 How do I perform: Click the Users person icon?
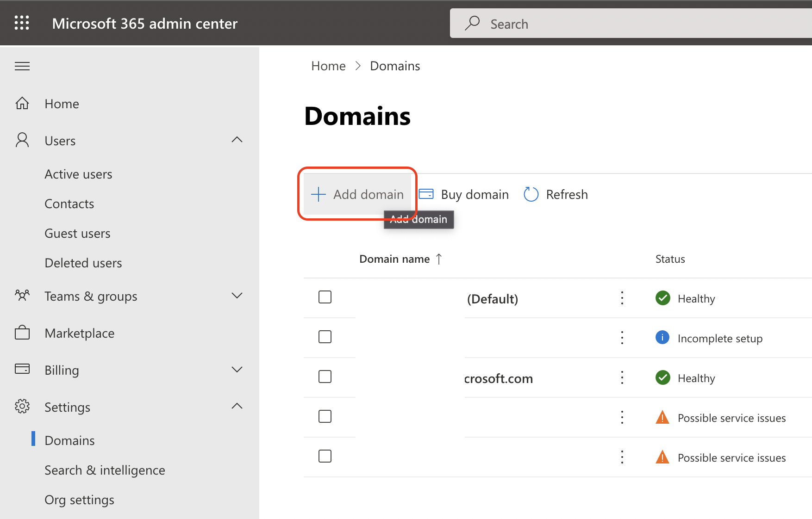[22, 140]
